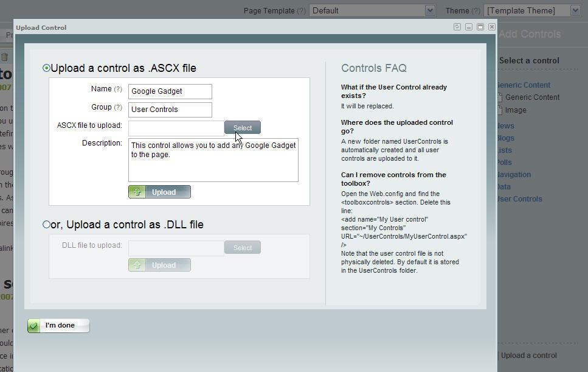The image size is (588, 372).
Task: Click the "Upload a control as .ASCX file" label
Action: click(x=123, y=68)
